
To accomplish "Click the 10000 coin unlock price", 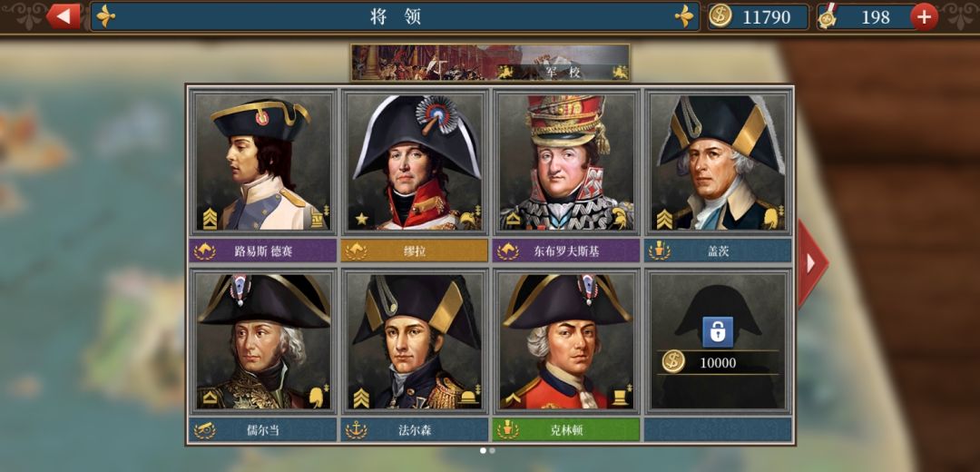I will pyautogui.click(x=718, y=362).
